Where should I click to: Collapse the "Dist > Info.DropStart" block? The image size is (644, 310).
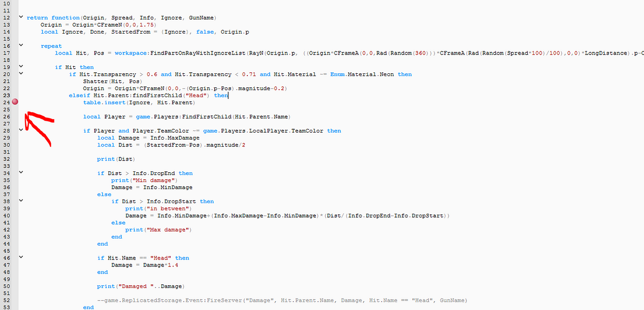pyautogui.click(x=21, y=201)
